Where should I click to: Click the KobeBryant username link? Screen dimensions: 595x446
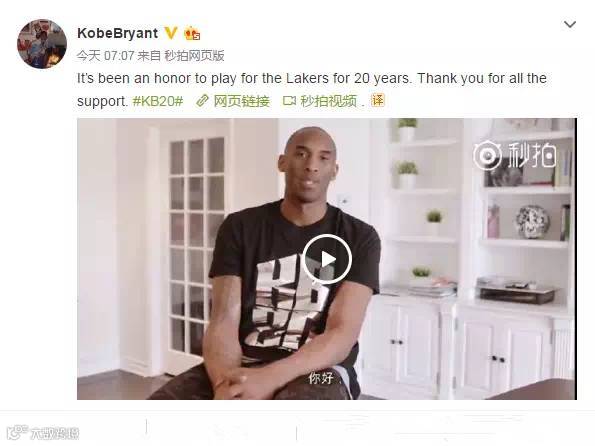tap(117, 33)
